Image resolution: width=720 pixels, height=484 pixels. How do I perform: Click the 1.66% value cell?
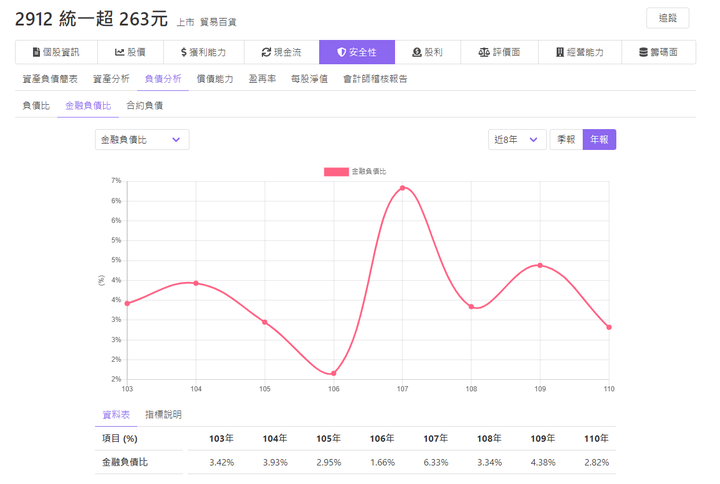pos(382,462)
